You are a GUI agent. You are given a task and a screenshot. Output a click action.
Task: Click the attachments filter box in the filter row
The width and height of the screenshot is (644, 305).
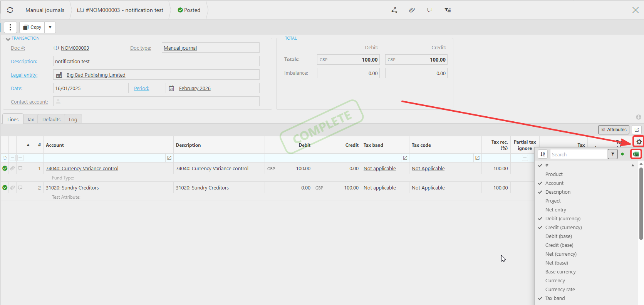(x=13, y=158)
